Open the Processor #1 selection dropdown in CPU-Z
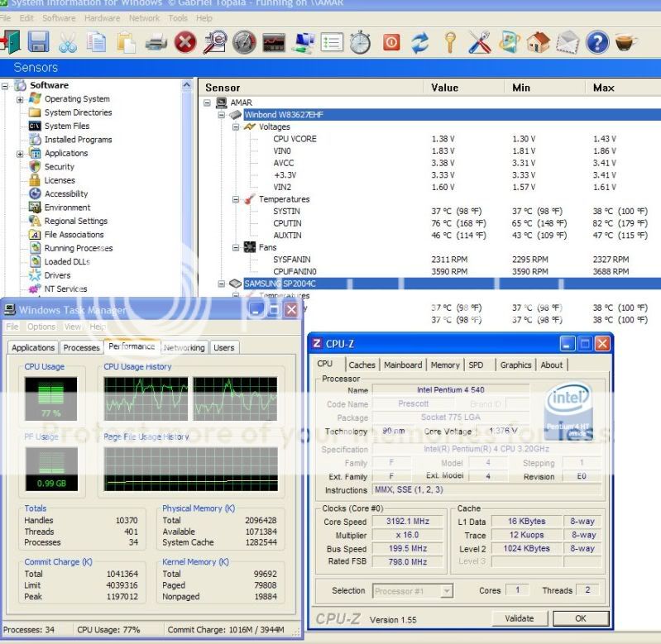This screenshot has height=644, width=661. tap(446, 591)
